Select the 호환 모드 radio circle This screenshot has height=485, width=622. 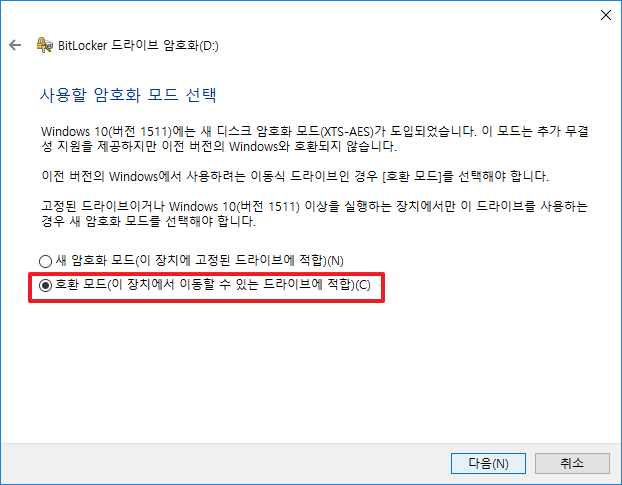tap(45, 285)
